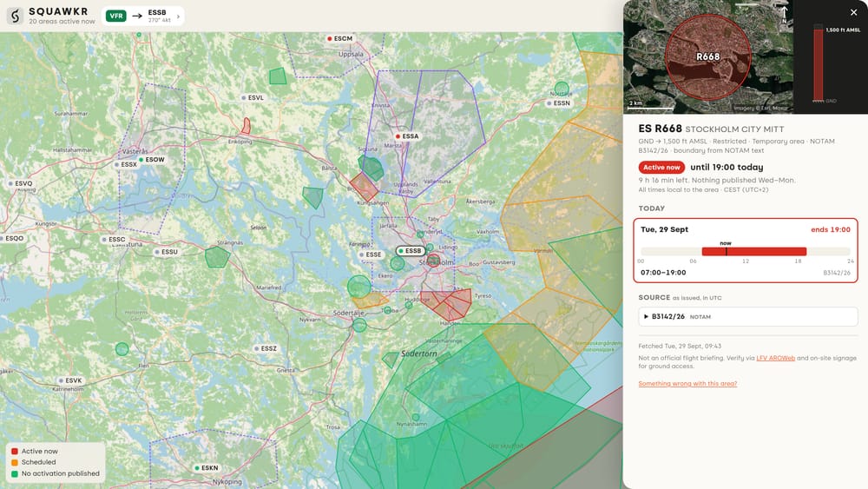The height and width of the screenshot is (489, 868).
Task: Click the red active bar in today's timeline
Action: click(x=754, y=251)
